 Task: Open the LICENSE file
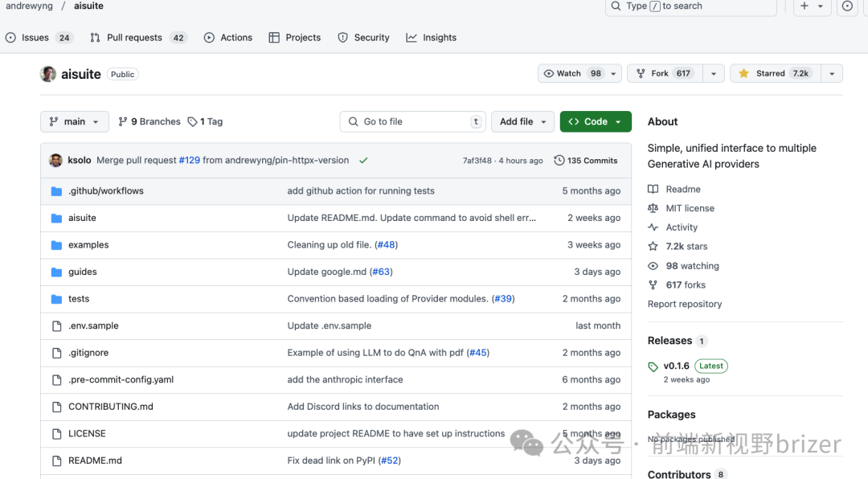(x=87, y=434)
